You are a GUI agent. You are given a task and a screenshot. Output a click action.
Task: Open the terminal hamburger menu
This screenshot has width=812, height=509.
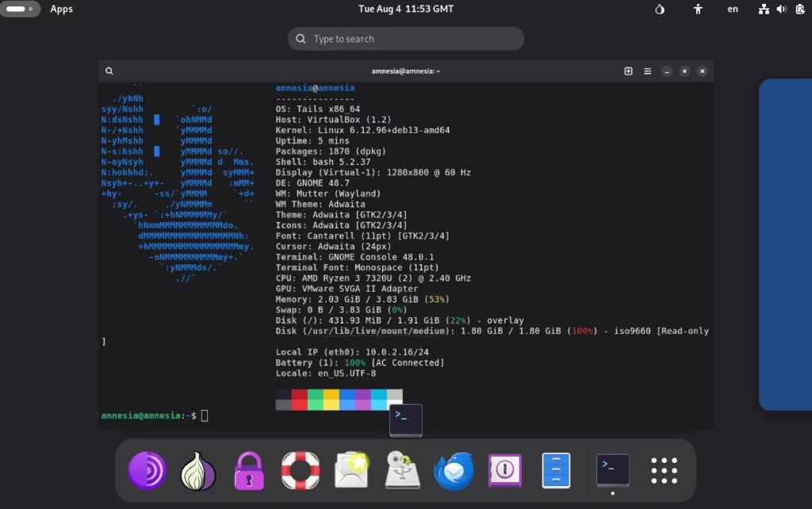click(x=647, y=71)
